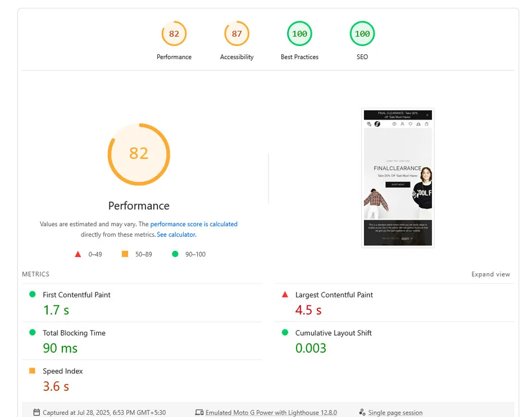Open the mobile page screenshot thumbnail
The image size is (532, 417).
[398, 178]
